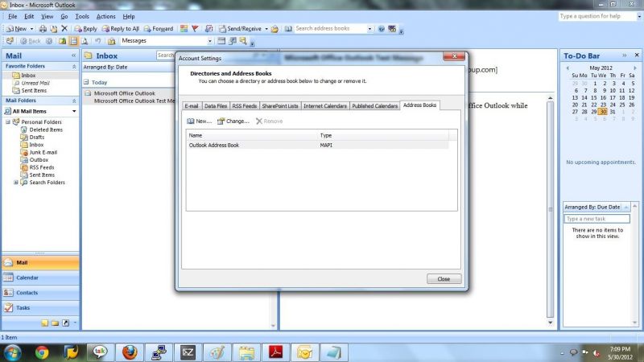Collapse the Mail Folders section
Screen dimensions: 644x362
point(74,101)
